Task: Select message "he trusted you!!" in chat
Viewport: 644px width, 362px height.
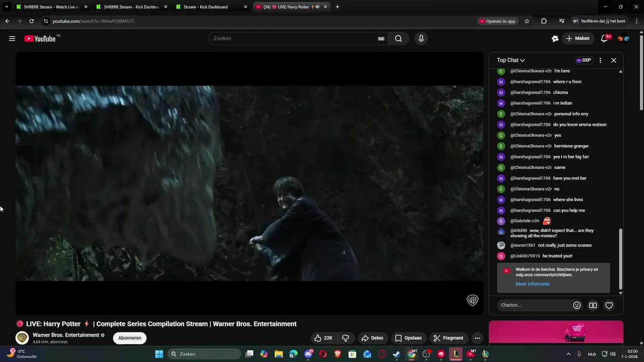Action: pos(557,256)
